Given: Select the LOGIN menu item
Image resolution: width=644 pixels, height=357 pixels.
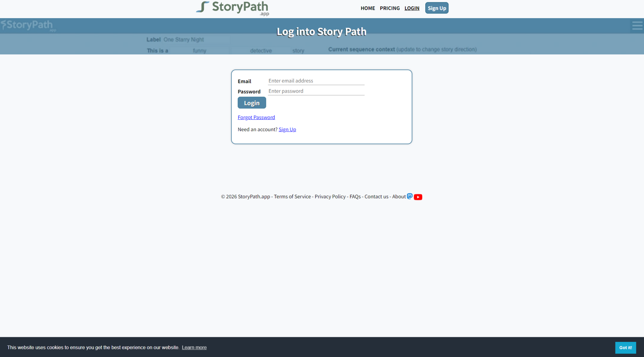Looking at the screenshot, I should click(412, 8).
